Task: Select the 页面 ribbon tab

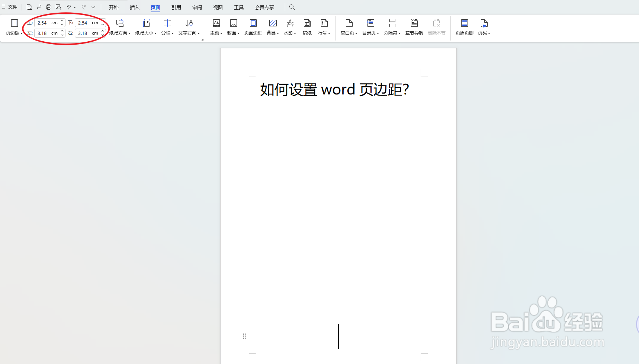Action: pyautogui.click(x=155, y=7)
